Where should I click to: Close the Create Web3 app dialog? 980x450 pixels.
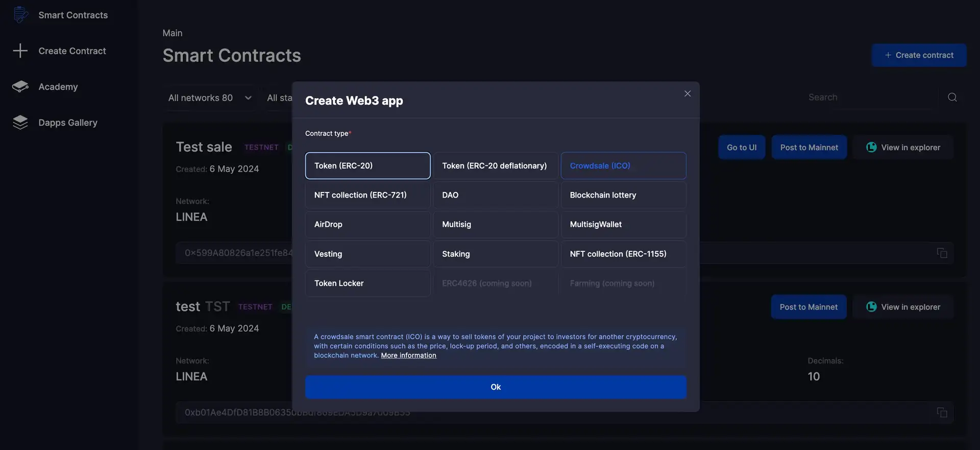coord(688,93)
